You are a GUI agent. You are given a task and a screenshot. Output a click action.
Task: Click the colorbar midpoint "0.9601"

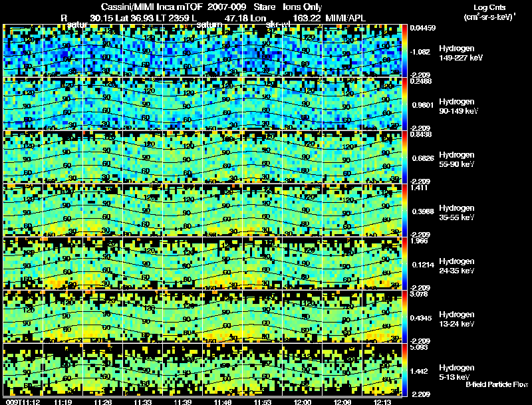423,105
